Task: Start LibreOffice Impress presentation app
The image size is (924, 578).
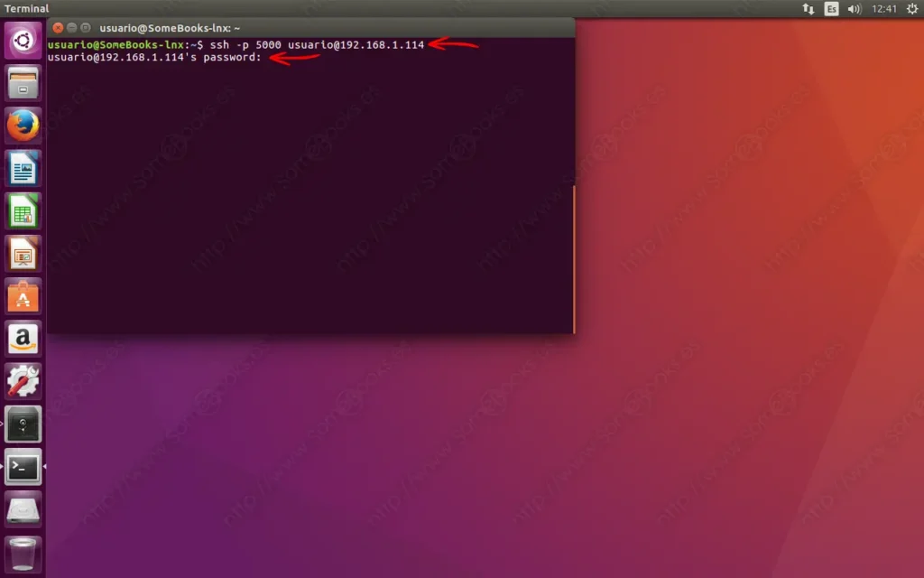Action: (x=23, y=254)
